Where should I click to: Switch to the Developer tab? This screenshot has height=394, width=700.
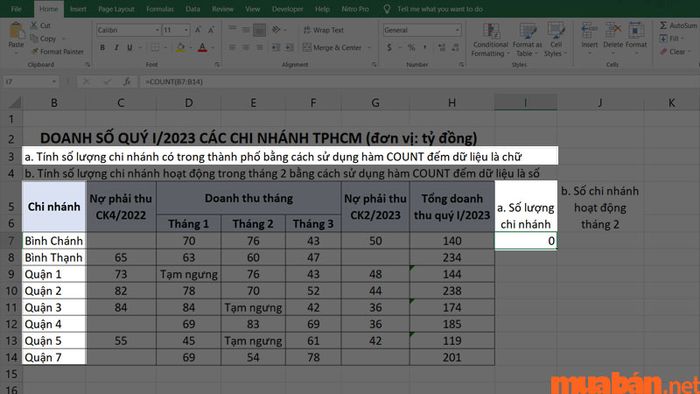click(x=287, y=9)
